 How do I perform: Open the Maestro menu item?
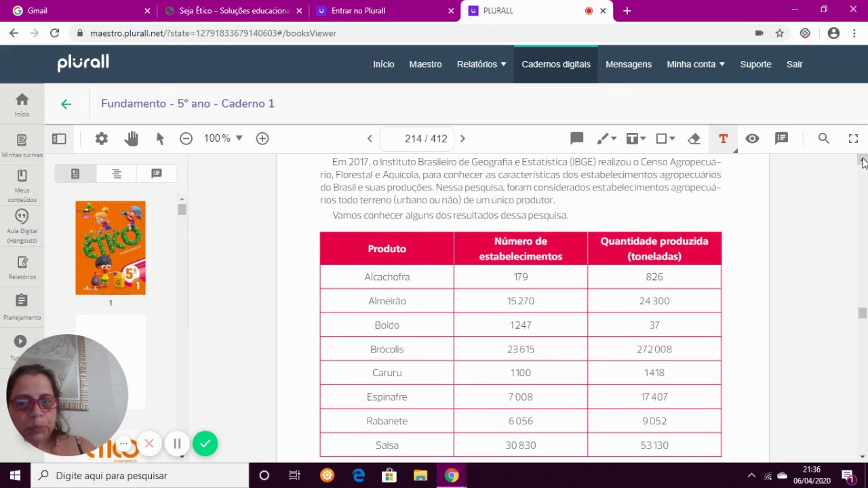coord(425,64)
